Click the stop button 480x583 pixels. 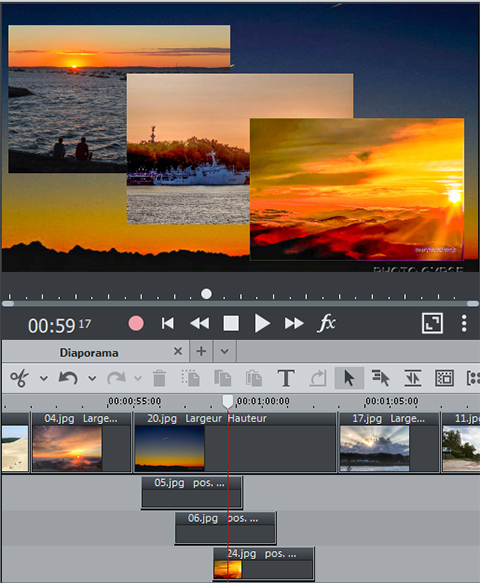point(231,323)
